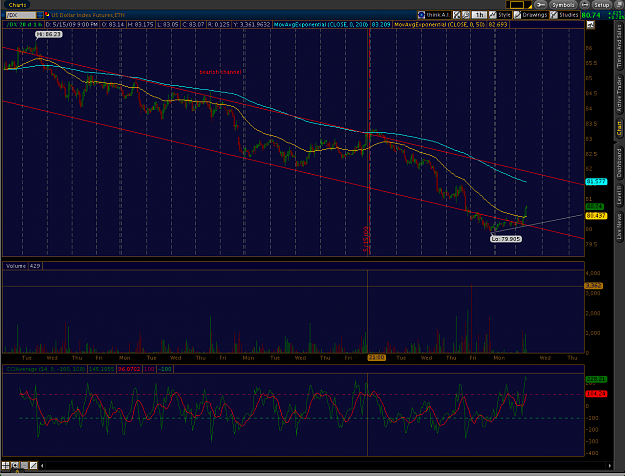The height and width of the screenshot is (476, 625).
Task: Click the green 80.74 last price in toolbar
Action: click(x=591, y=15)
